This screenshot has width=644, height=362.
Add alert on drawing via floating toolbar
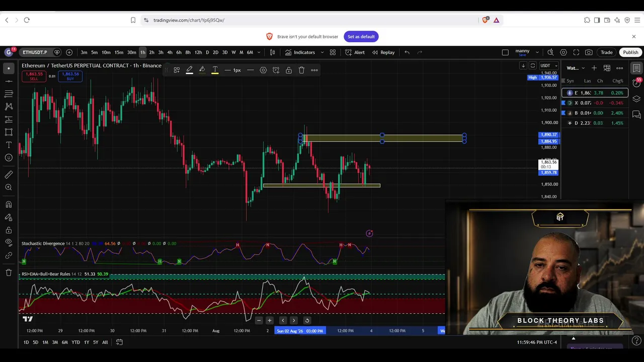click(276, 70)
